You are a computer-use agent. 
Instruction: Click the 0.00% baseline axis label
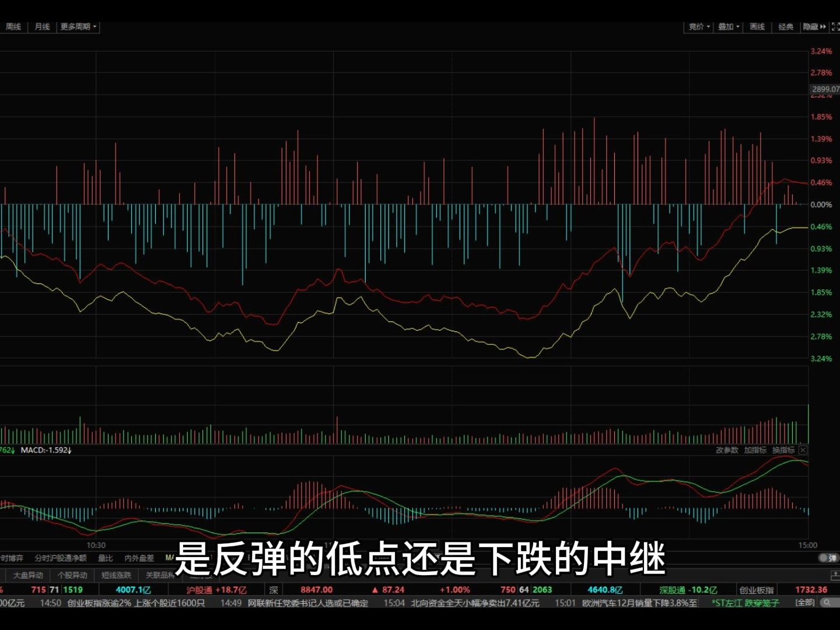tap(821, 205)
